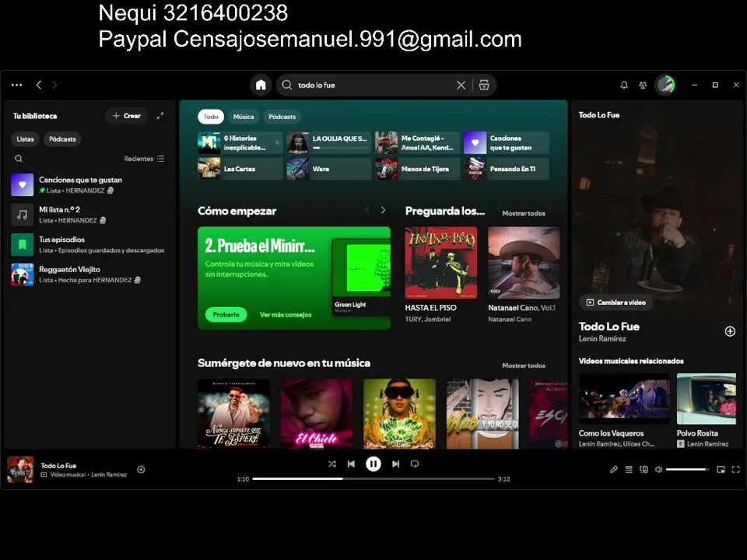Open HASTA EL PISO album card
747x560 pixels.
pyautogui.click(x=440, y=275)
